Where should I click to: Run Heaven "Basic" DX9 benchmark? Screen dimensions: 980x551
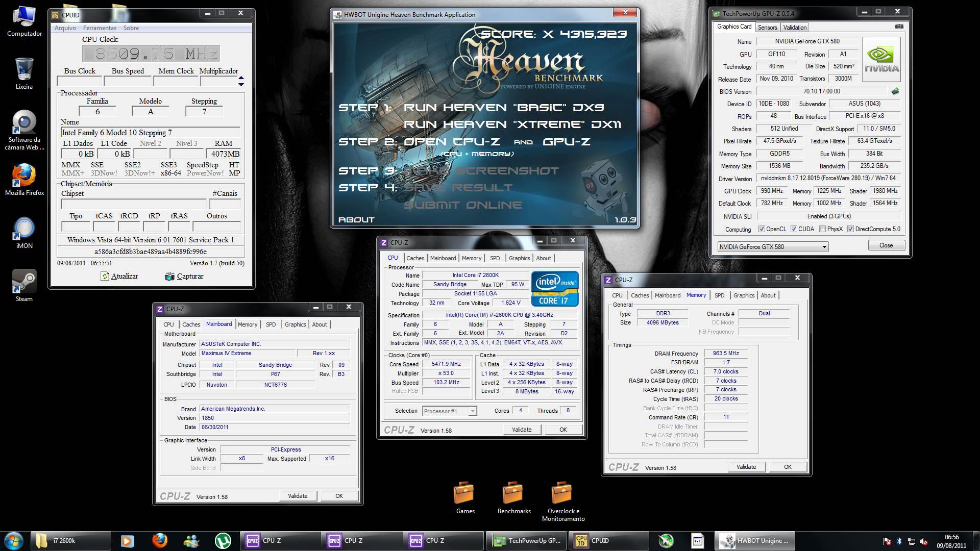point(503,107)
